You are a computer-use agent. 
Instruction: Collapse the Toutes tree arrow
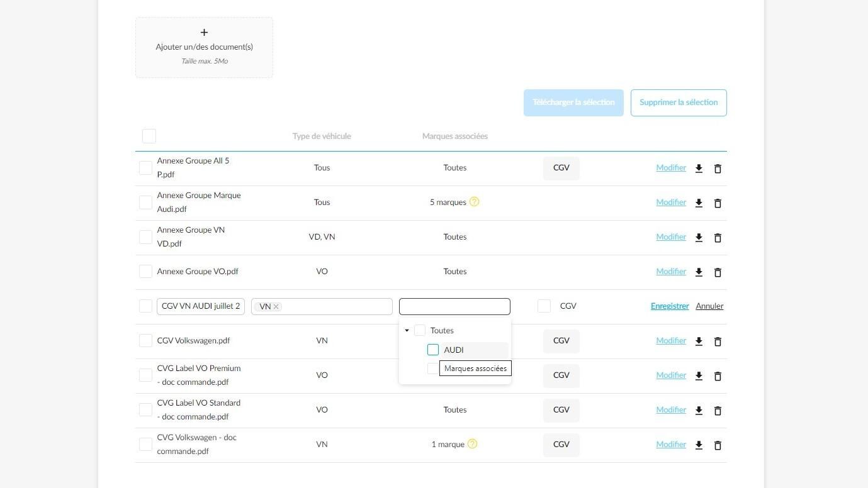407,330
